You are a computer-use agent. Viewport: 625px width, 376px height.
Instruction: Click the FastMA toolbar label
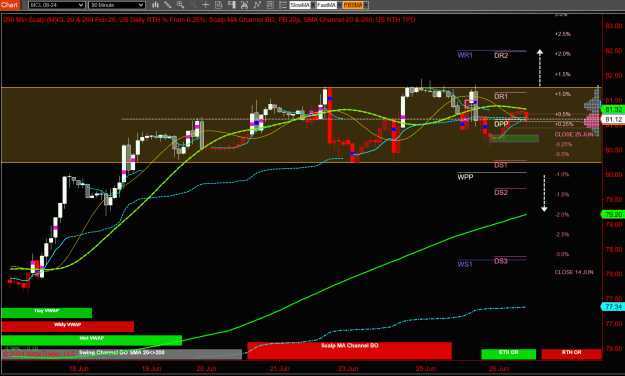pyautogui.click(x=327, y=5)
